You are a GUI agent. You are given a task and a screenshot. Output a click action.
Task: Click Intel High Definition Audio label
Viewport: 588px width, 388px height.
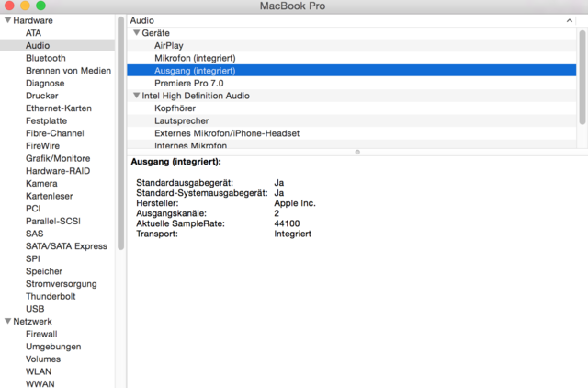point(196,96)
